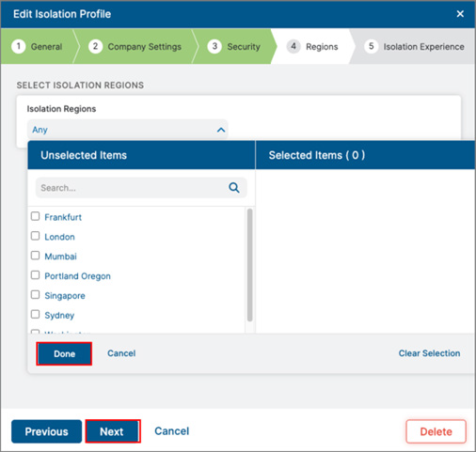Viewport: 476px width, 452px height.
Task: Click the Clear Selection link
Action: pos(429,353)
